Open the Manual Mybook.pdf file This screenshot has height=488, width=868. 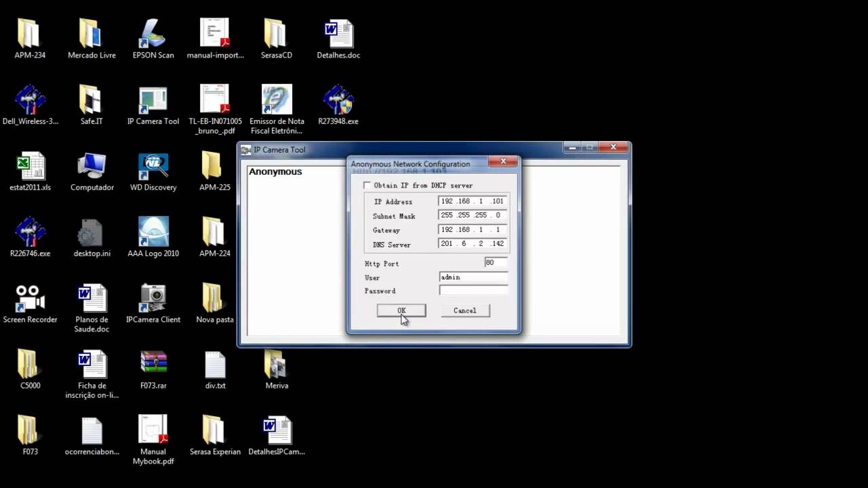click(153, 430)
